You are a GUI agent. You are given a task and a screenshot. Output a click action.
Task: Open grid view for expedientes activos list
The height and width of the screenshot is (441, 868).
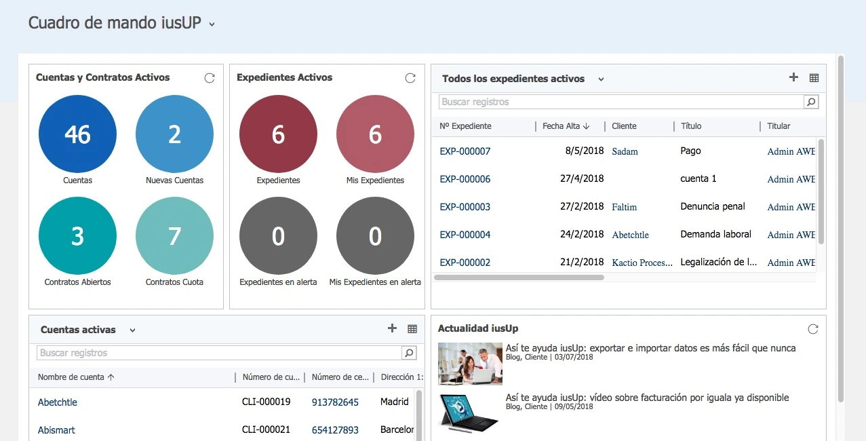pyautogui.click(x=814, y=78)
